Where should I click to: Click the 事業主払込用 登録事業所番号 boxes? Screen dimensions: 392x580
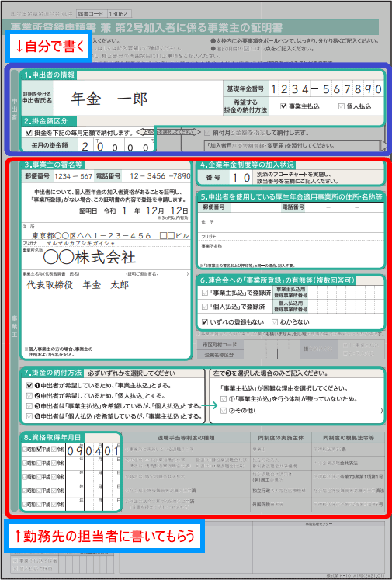coord(345,292)
